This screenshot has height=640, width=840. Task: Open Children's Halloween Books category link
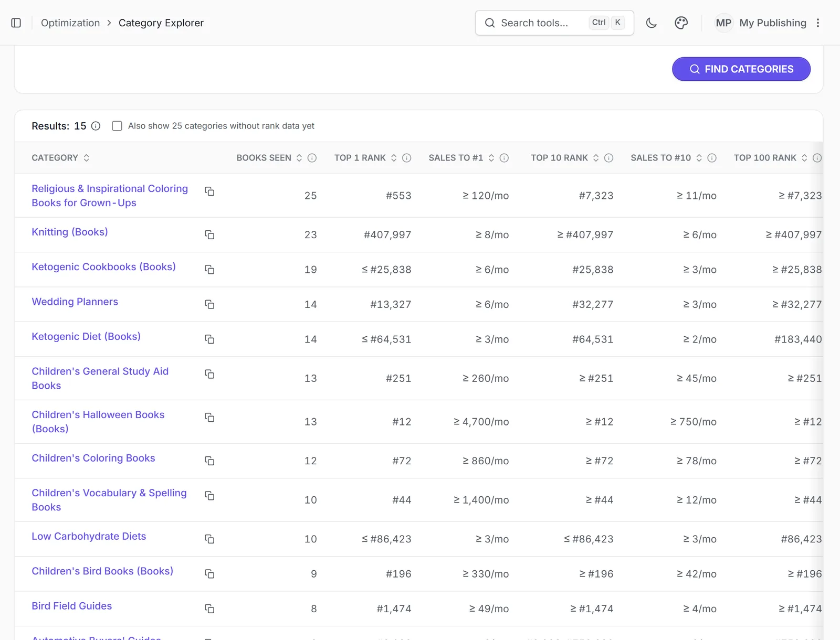98,422
